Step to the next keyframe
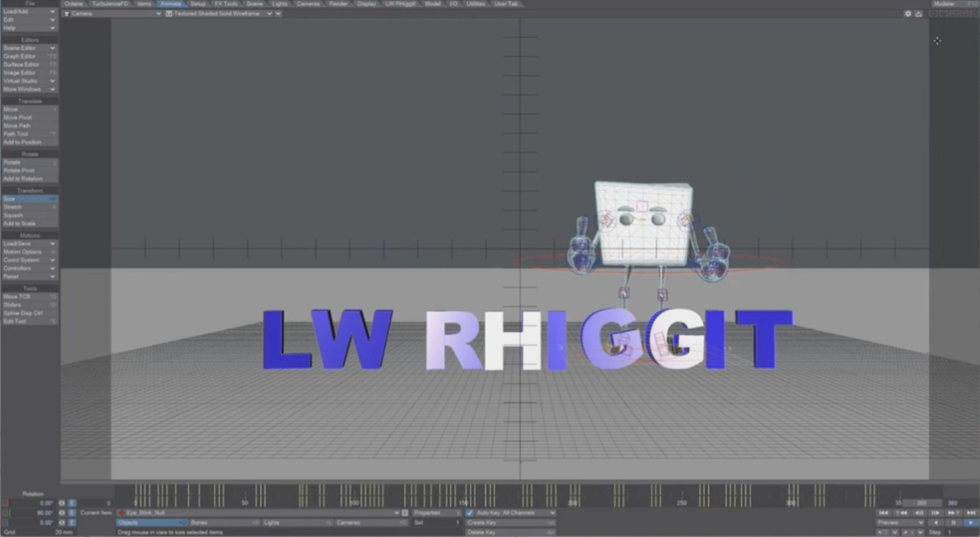The width and height of the screenshot is (980, 537). point(953,513)
